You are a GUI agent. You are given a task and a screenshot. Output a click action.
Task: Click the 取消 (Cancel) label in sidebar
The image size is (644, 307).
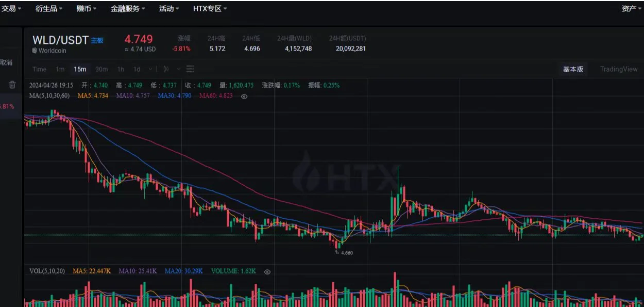coord(6,62)
